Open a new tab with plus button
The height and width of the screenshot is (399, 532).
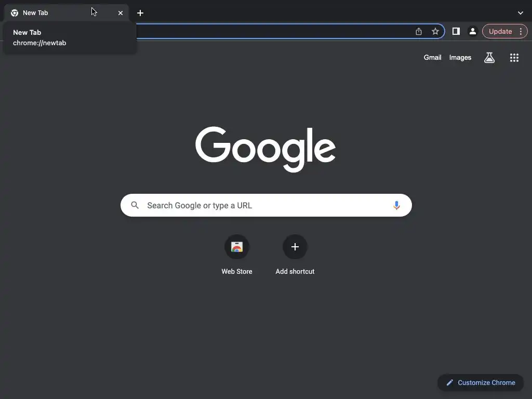[x=140, y=13]
